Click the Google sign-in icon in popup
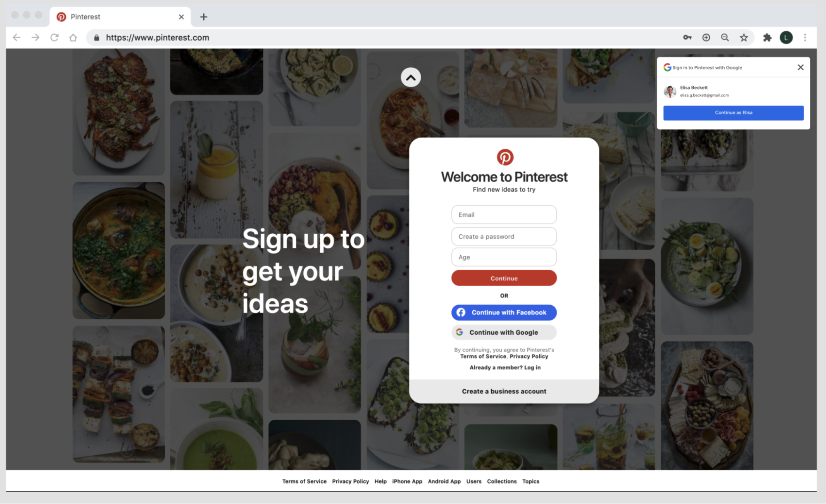This screenshot has height=504, width=826. point(667,67)
